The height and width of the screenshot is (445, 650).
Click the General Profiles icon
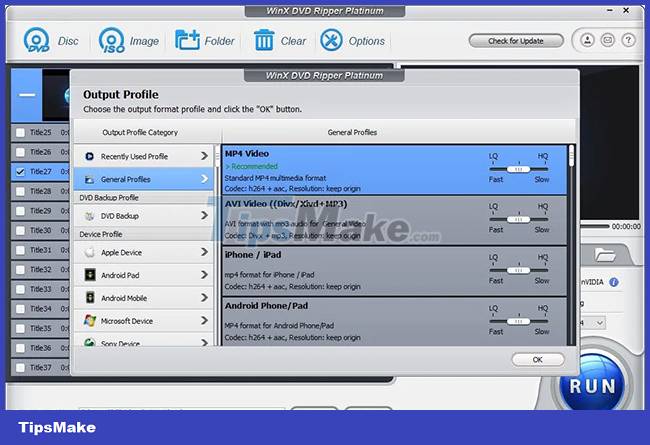tap(89, 180)
